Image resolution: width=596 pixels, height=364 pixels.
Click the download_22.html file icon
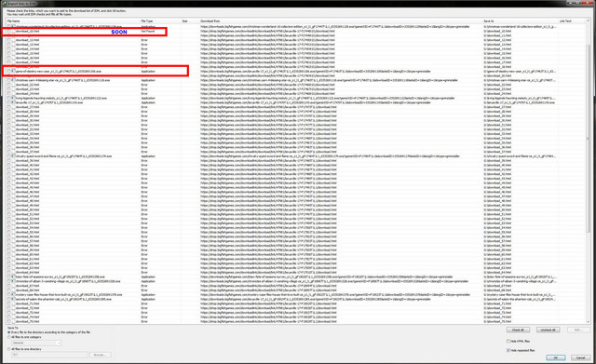[x=13, y=85]
